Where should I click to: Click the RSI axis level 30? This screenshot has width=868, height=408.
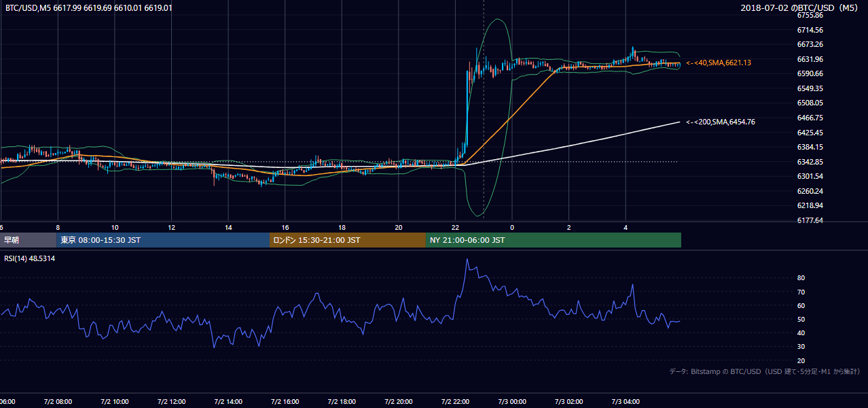(x=801, y=347)
